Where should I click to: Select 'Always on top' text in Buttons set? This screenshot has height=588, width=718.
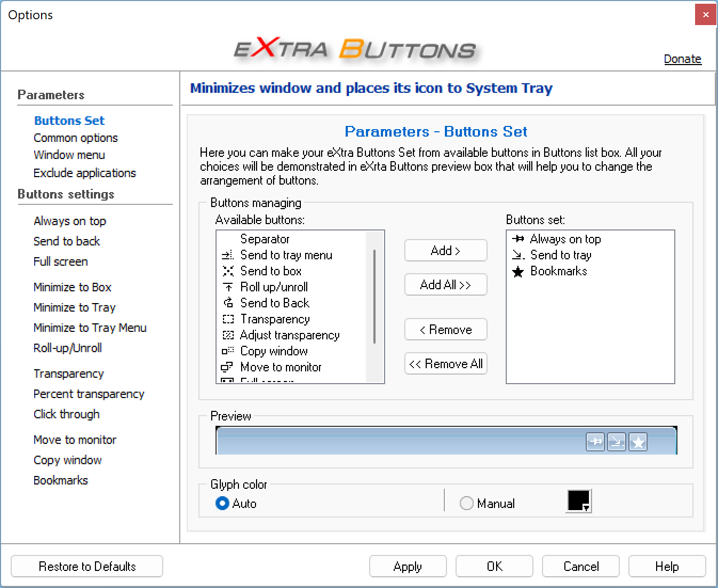click(565, 239)
